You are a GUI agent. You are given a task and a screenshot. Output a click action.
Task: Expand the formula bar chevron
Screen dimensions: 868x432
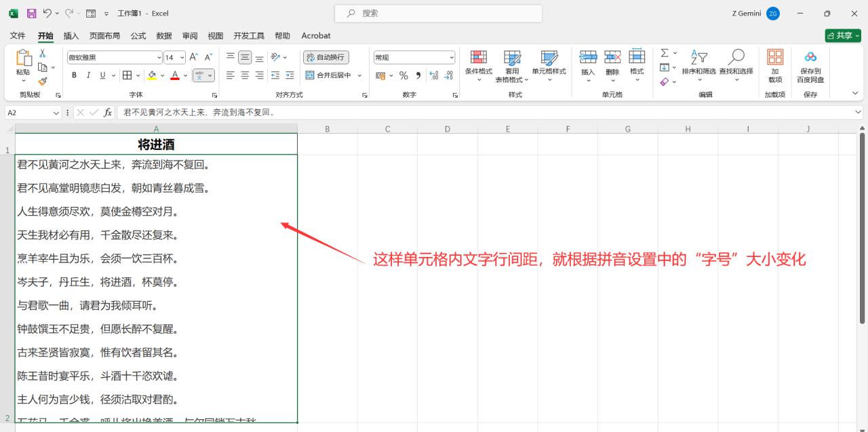pyautogui.click(x=859, y=112)
